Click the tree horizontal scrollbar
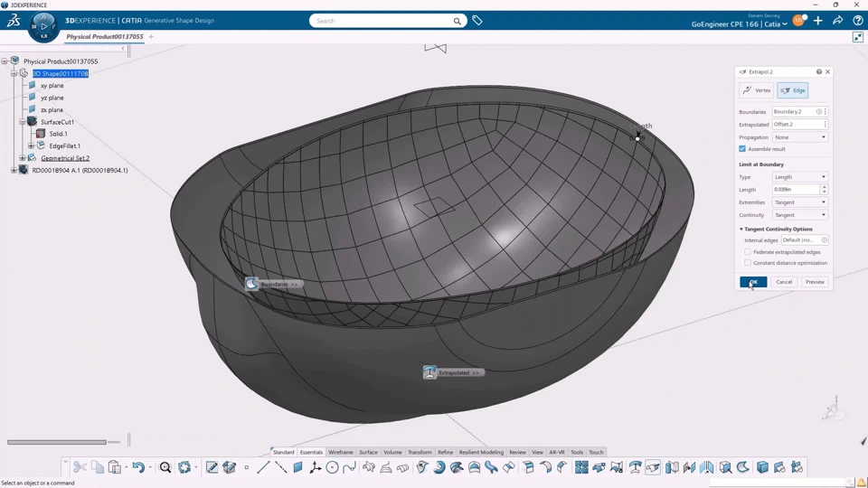The height and width of the screenshot is (488, 868). click(x=56, y=442)
